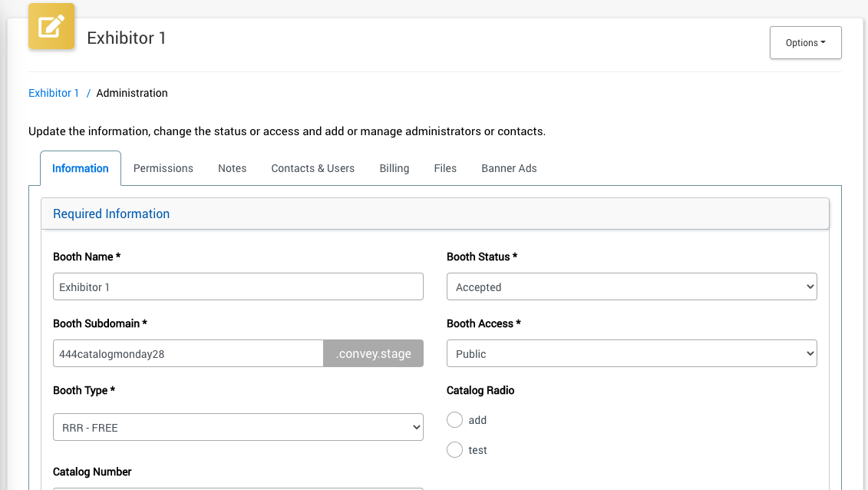Open the Booth Status dropdown
The height and width of the screenshot is (490, 868).
pos(632,286)
